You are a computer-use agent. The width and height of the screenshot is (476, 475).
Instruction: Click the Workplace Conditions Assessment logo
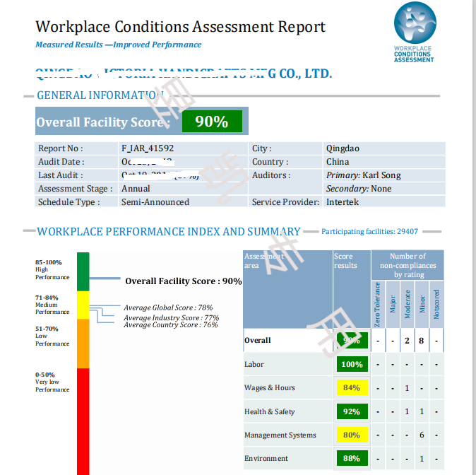tap(415, 33)
